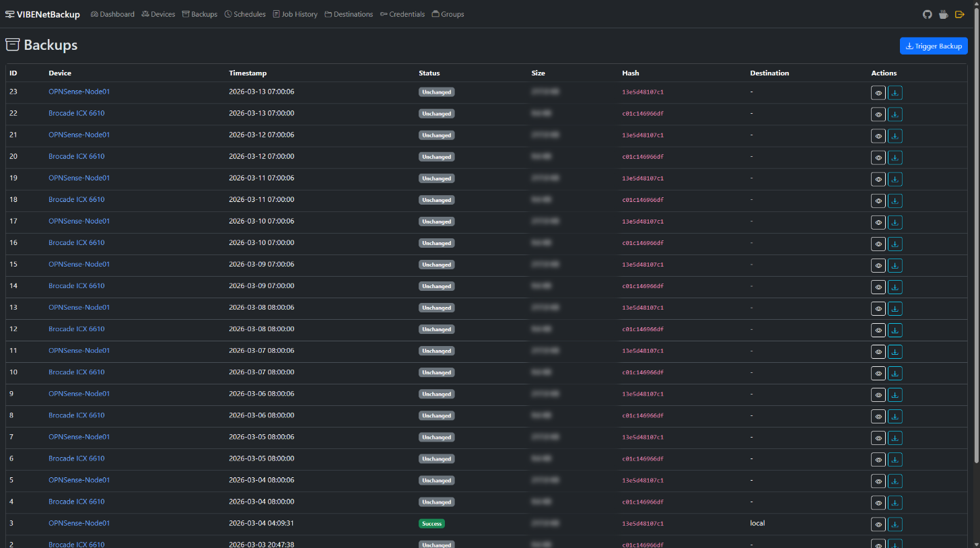Open OPNSense-Node01 link in row 3
980x548 pixels.
pyautogui.click(x=79, y=523)
